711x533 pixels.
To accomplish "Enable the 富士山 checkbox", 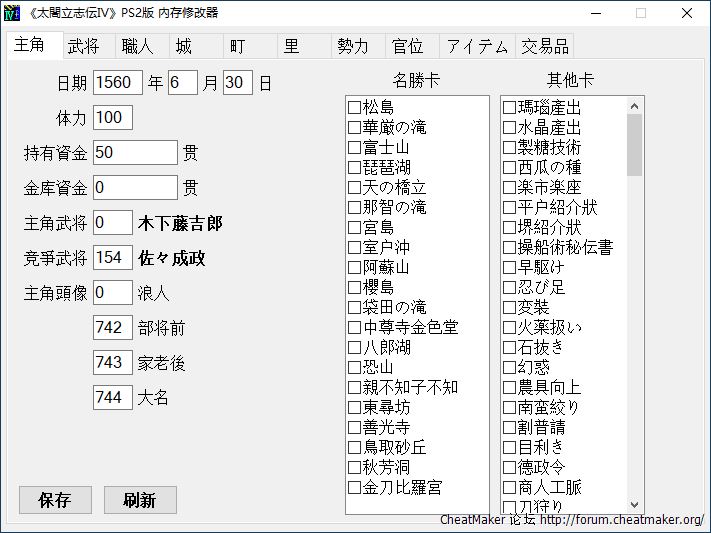I will (355, 147).
